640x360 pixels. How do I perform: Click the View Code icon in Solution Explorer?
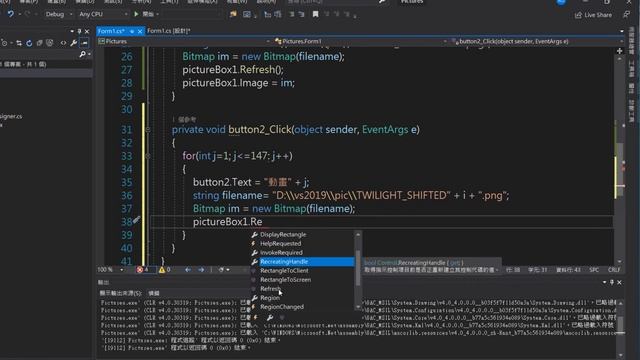pyautogui.click(x=63, y=43)
